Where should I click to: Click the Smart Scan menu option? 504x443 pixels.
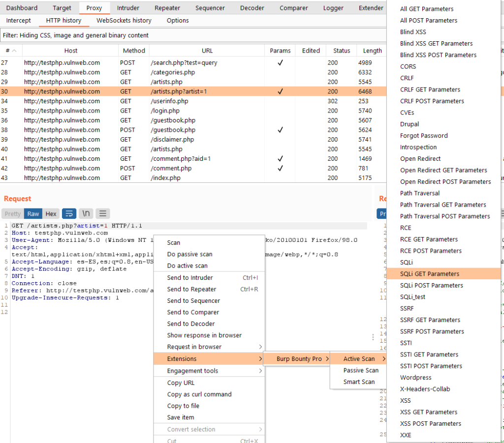coord(359,382)
